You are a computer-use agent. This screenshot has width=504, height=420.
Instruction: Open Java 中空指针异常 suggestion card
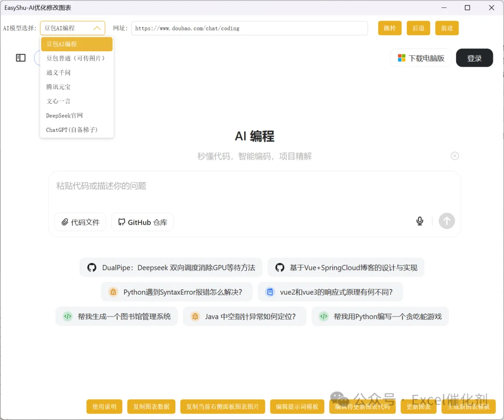245,317
